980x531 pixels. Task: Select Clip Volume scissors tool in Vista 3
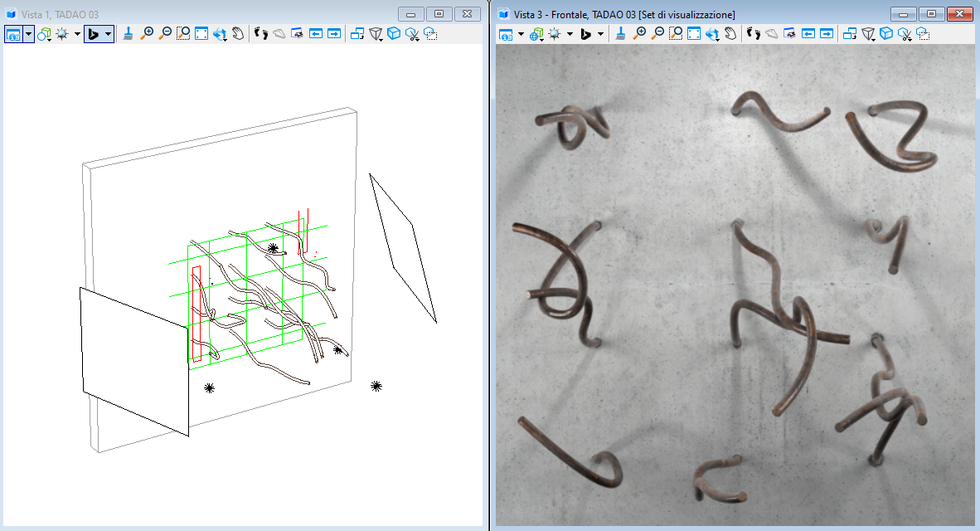point(905,34)
